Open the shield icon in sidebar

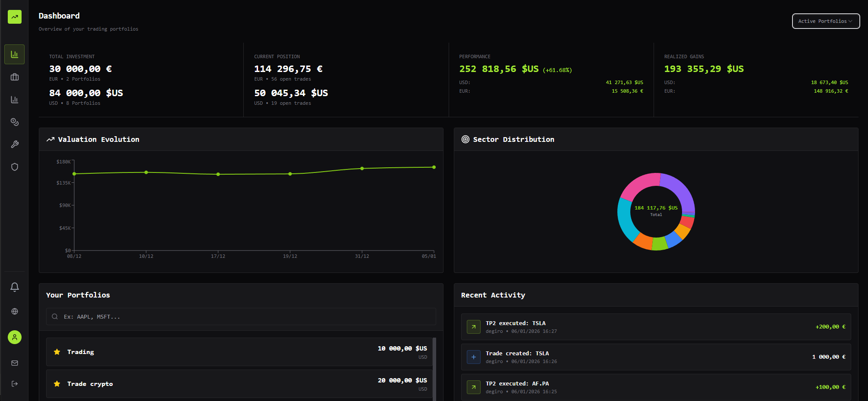[x=15, y=167]
